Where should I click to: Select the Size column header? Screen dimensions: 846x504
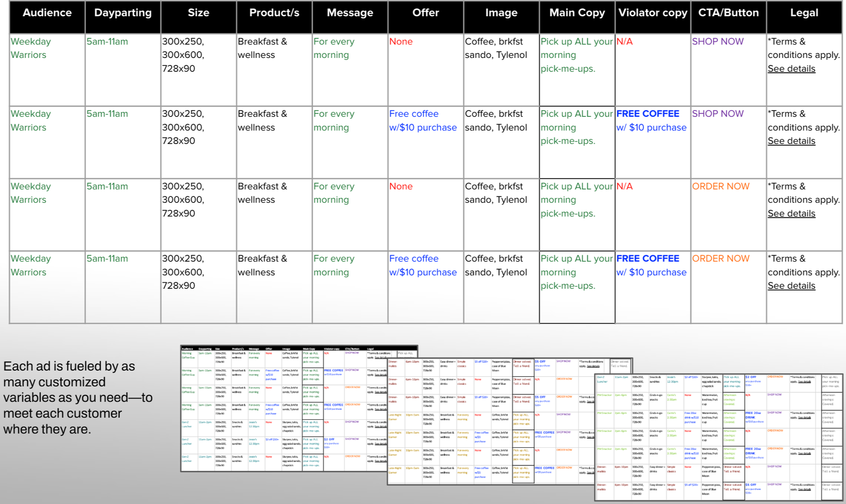(198, 13)
